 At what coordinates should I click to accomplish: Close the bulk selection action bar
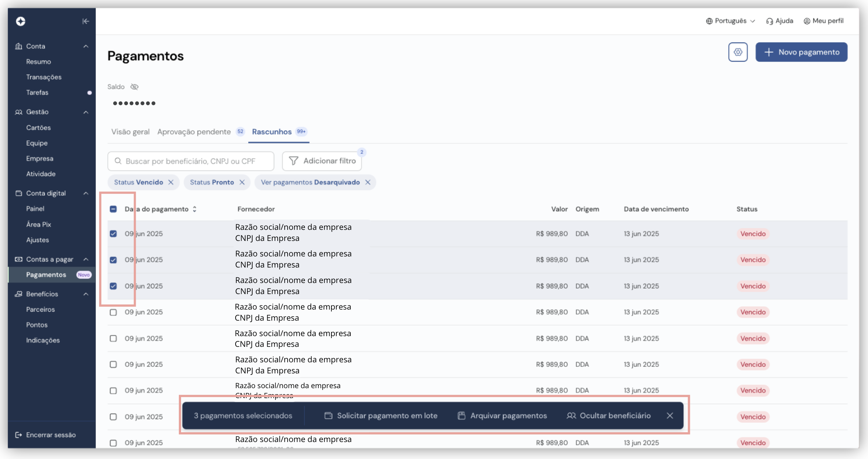coord(670,415)
